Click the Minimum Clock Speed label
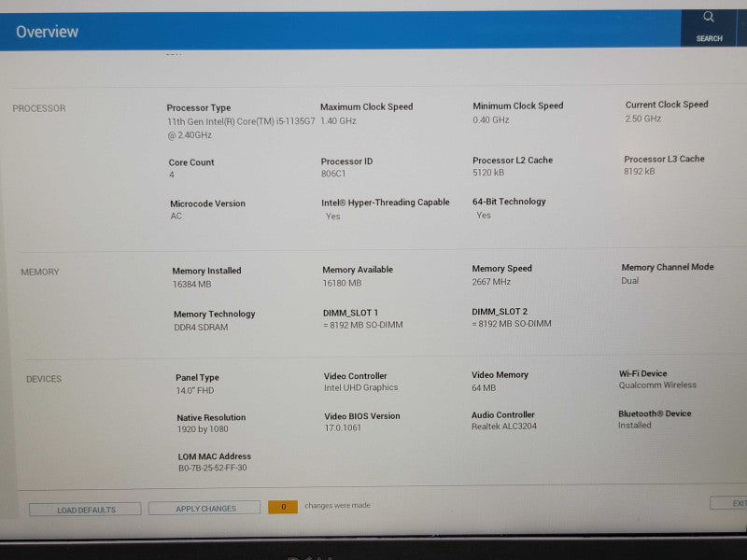The height and width of the screenshot is (560, 747). click(518, 105)
